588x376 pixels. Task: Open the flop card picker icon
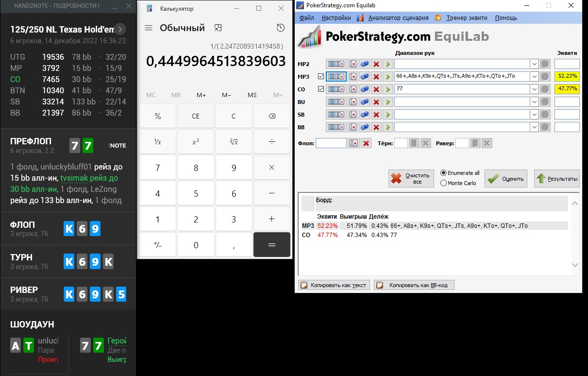tap(354, 143)
